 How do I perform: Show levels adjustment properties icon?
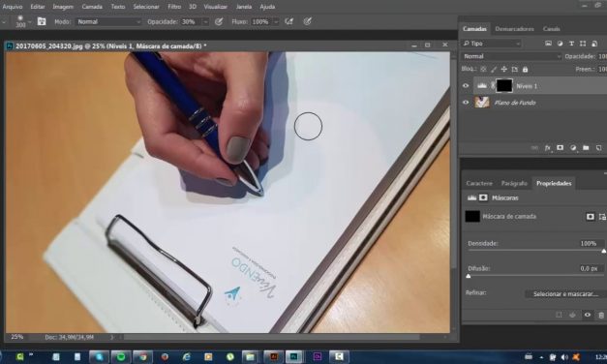click(471, 197)
